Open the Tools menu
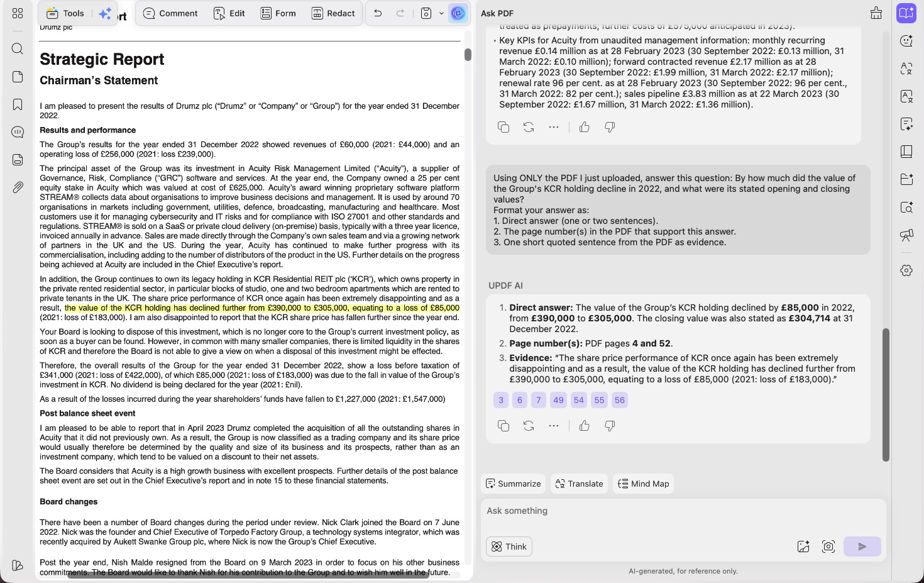Viewport: 924px width, 583px height. [65, 13]
